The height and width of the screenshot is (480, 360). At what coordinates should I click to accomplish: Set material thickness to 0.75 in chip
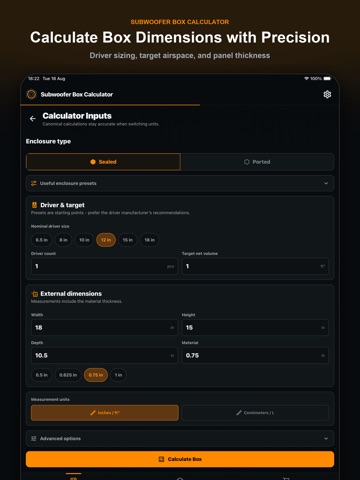(x=96, y=375)
